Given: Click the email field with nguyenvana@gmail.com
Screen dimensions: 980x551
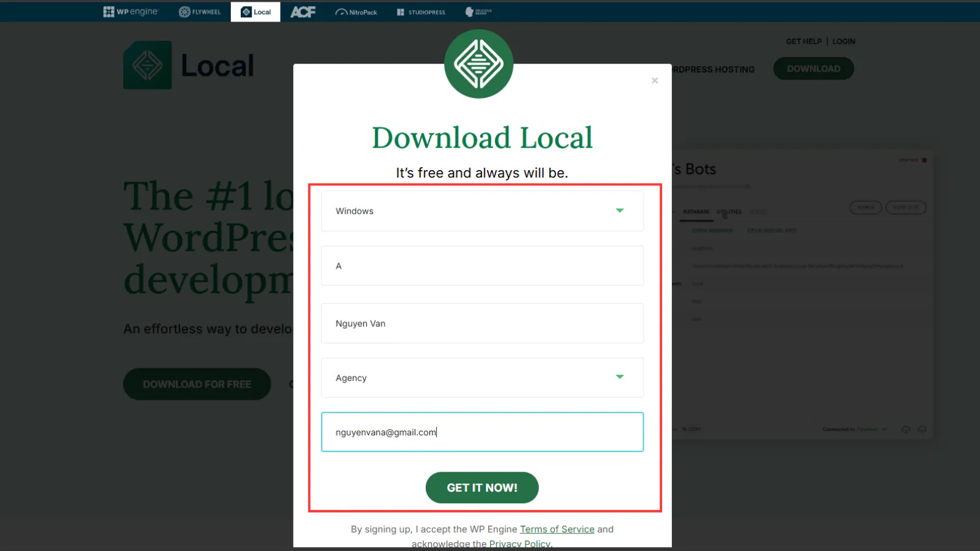Looking at the screenshot, I should 482,432.
